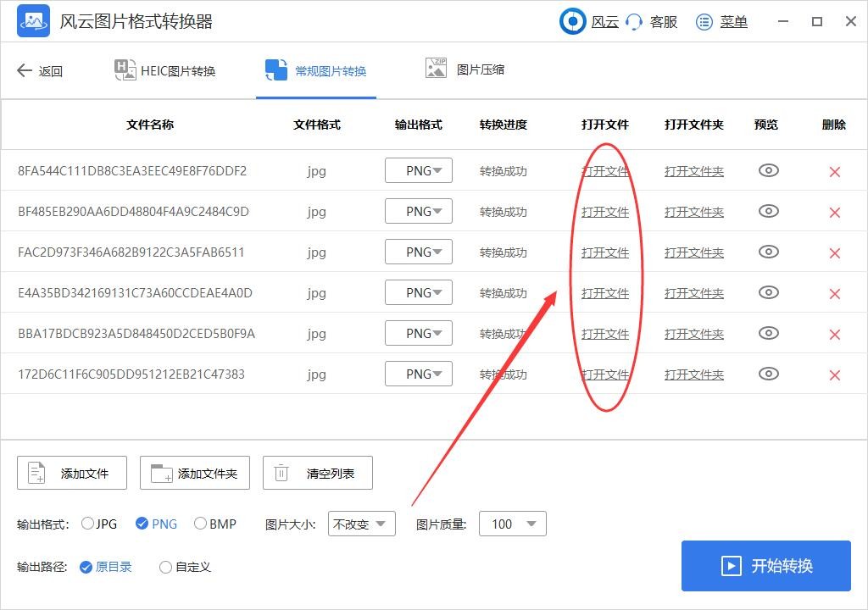Click the 添加文件 button
This screenshot has height=610, width=868.
point(72,473)
